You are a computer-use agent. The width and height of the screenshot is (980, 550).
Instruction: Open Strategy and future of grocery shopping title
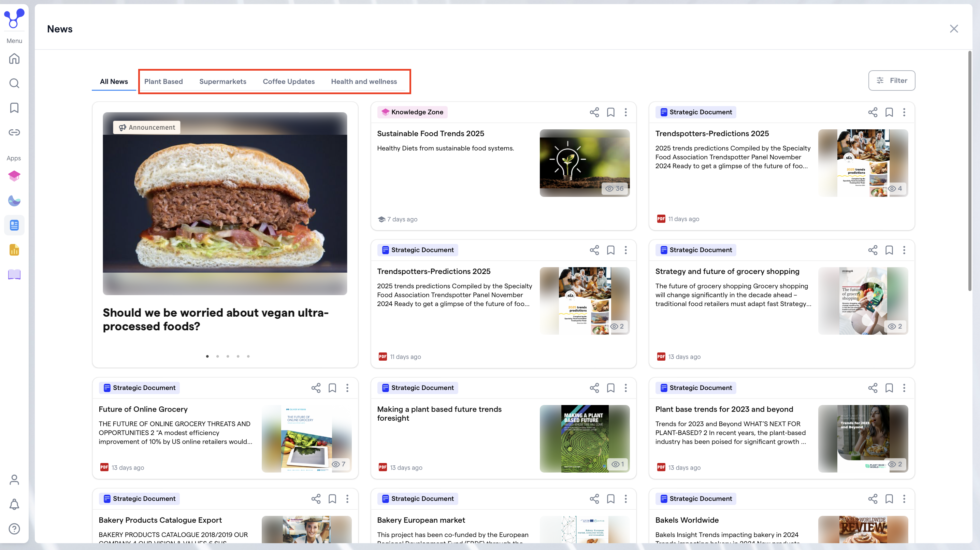(x=727, y=272)
